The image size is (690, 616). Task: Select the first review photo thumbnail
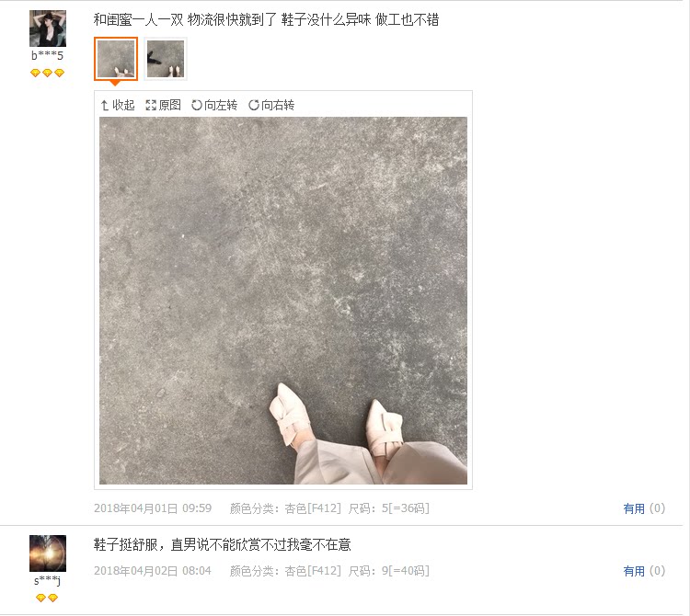click(x=116, y=59)
